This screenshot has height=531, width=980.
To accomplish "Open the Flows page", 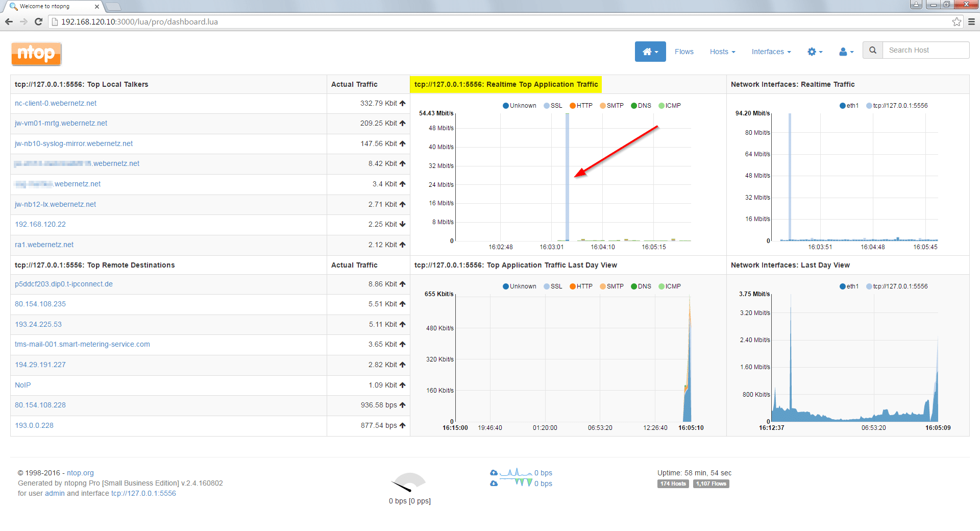I will [684, 52].
